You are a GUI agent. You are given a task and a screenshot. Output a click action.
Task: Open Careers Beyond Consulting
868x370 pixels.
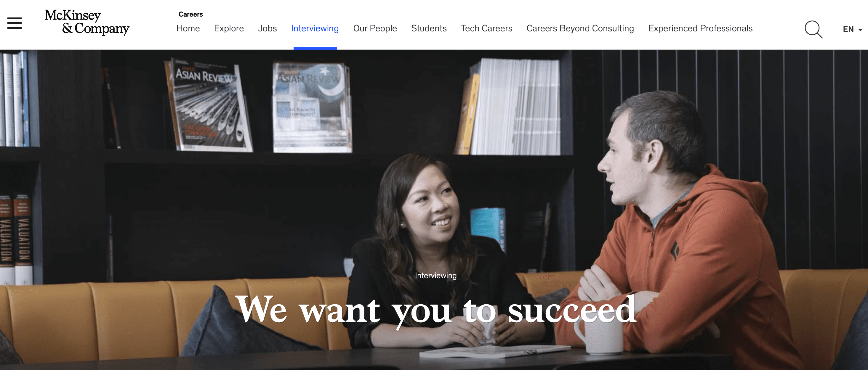point(580,29)
